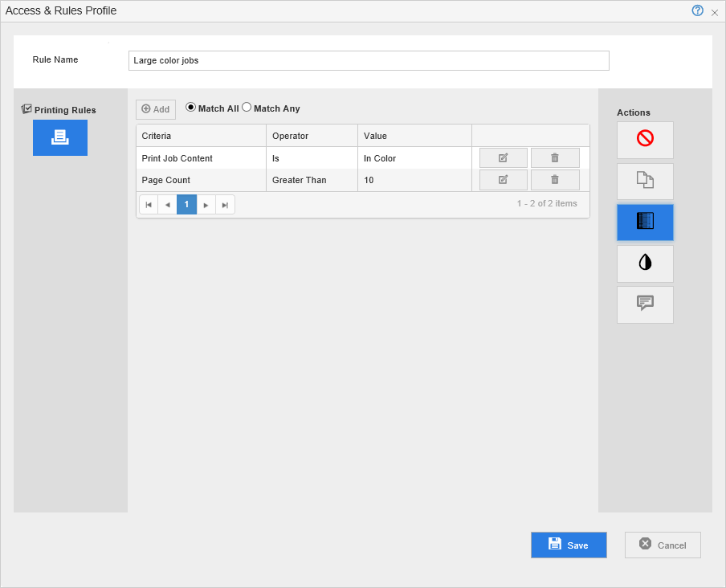Go to the next page of criteria

click(x=206, y=205)
